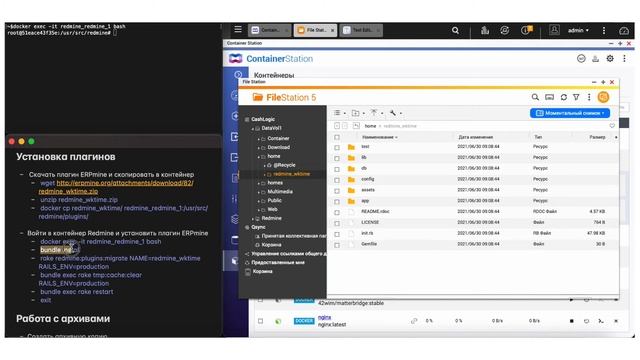
Task: Expand the Multimedia folder tree node
Action: 258,192
